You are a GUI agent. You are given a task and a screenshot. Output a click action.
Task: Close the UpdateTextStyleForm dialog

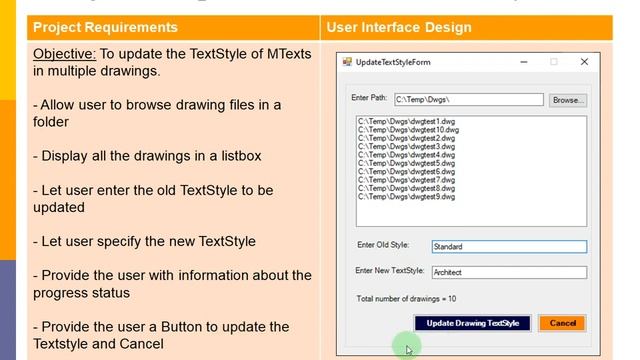pos(584,62)
